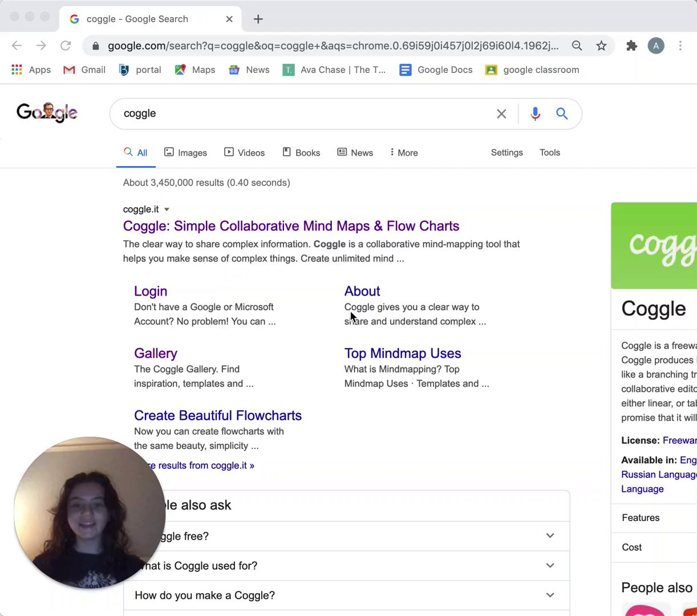
Task: Open search Settings
Action: pos(506,152)
